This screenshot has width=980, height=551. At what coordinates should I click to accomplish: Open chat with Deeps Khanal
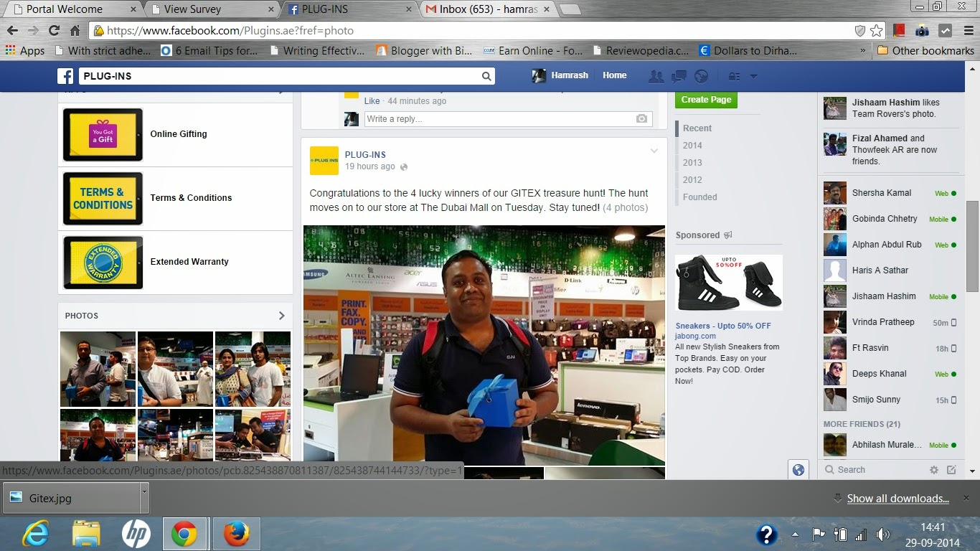tap(890, 374)
